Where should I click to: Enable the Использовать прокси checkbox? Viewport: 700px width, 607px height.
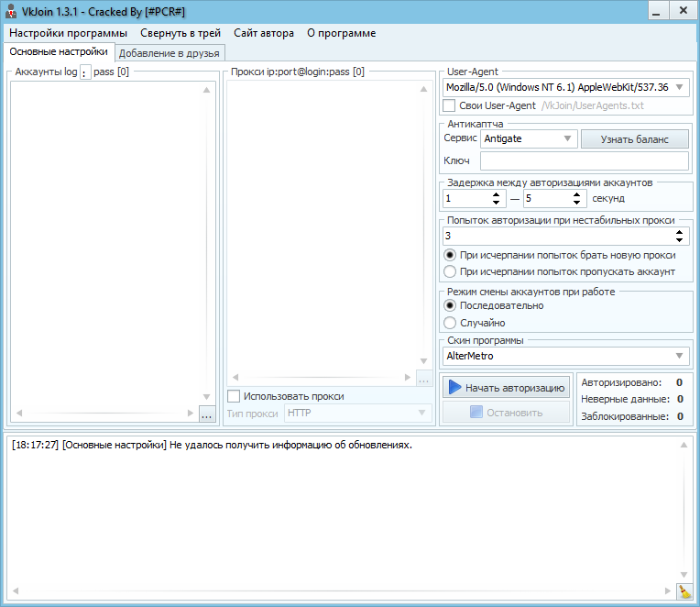coord(234,396)
